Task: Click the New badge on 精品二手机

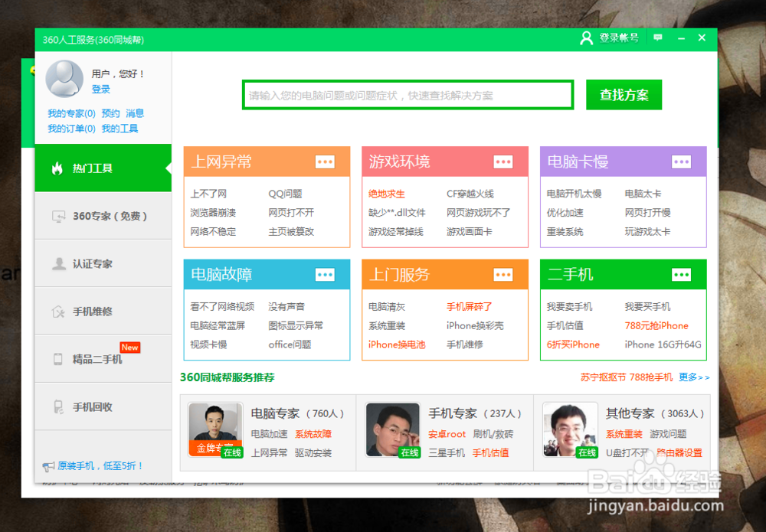Action: tap(129, 347)
